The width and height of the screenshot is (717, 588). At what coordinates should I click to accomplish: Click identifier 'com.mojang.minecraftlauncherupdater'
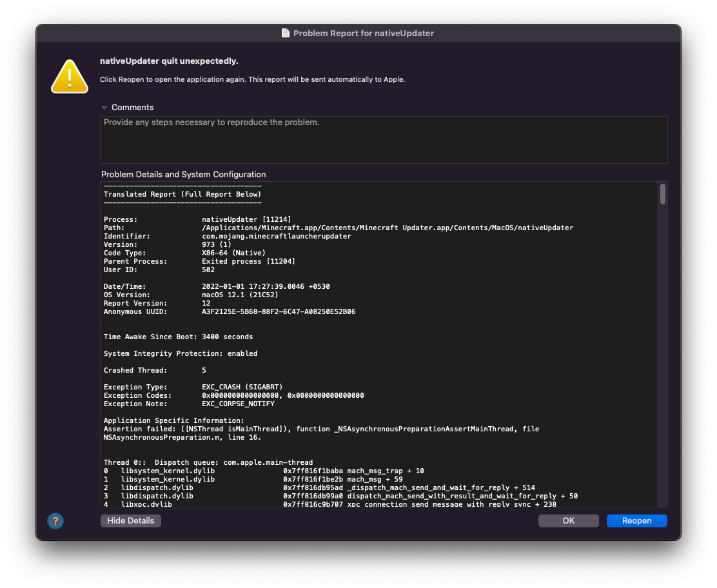pyautogui.click(x=277, y=236)
